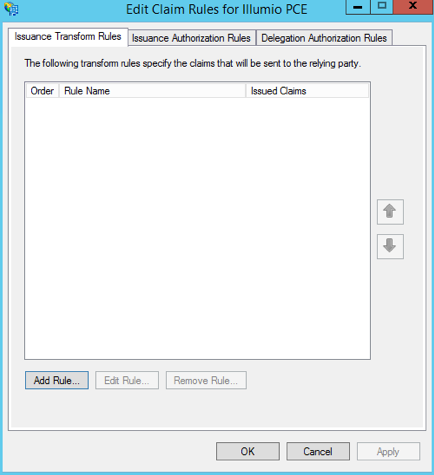Click the Apply button
Image resolution: width=434 pixels, height=475 pixels.
(388, 451)
